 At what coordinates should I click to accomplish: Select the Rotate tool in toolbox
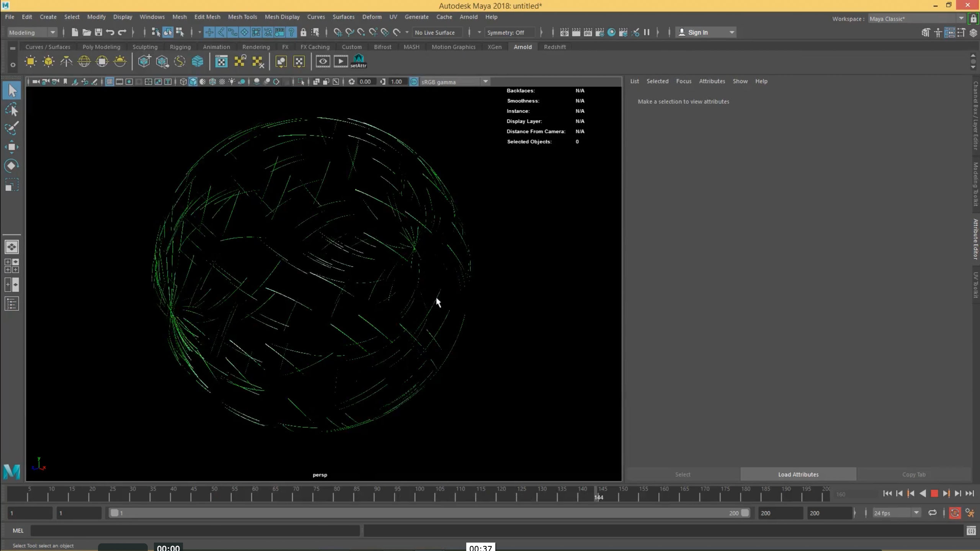(11, 166)
